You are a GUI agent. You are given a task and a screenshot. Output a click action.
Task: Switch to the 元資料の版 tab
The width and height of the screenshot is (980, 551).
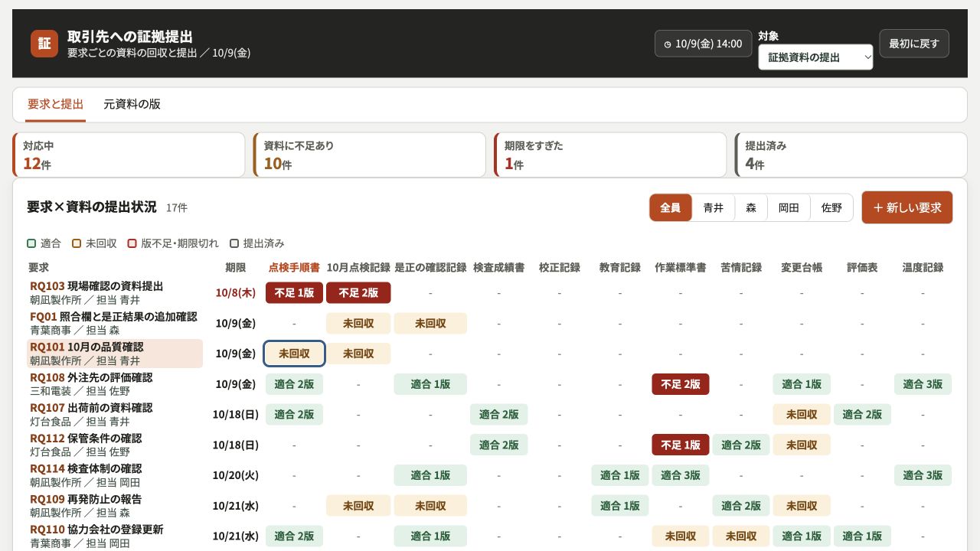(x=132, y=104)
